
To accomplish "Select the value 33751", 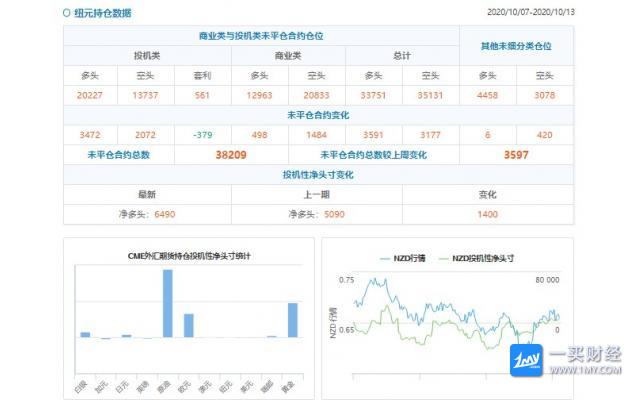I will coord(373,95).
